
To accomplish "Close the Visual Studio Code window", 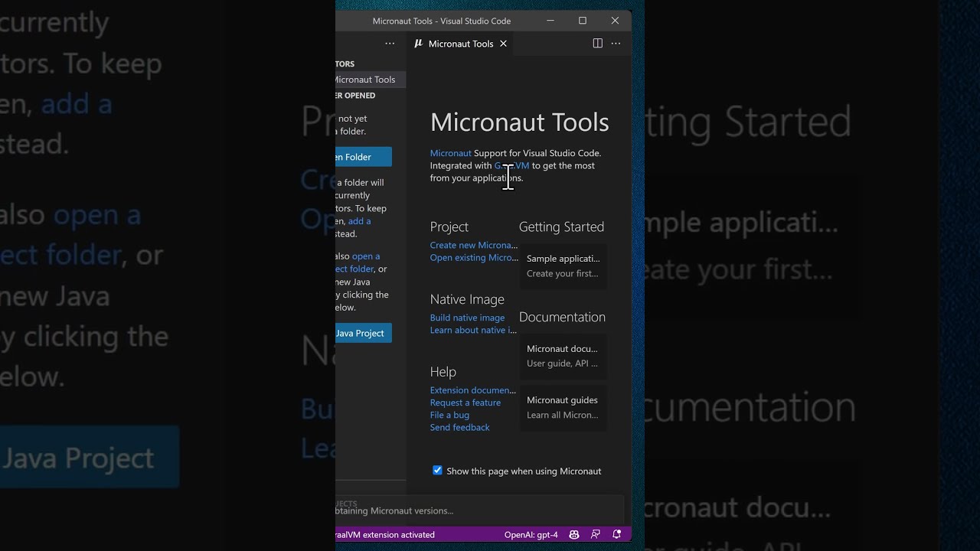I will [x=615, y=21].
